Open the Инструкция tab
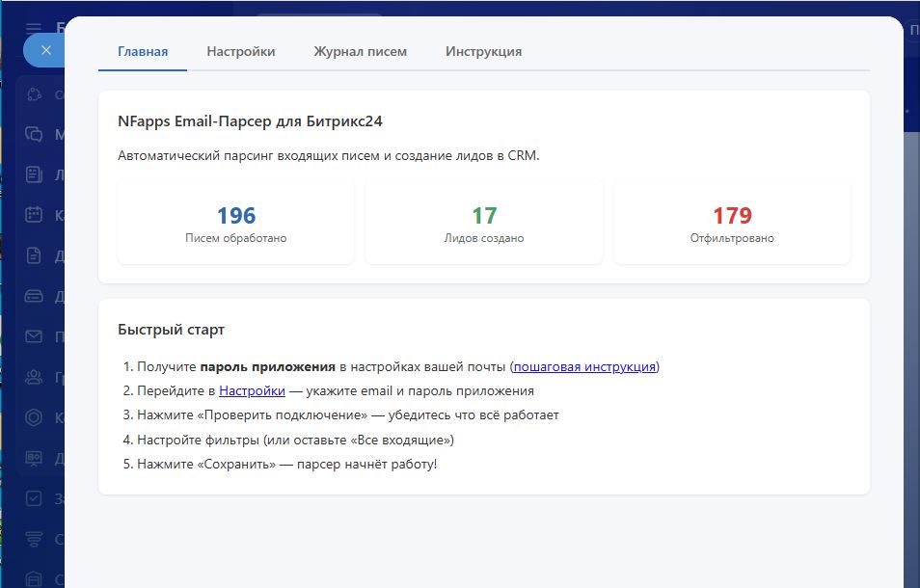Image resolution: width=920 pixels, height=588 pixels. tap(483, 52)
